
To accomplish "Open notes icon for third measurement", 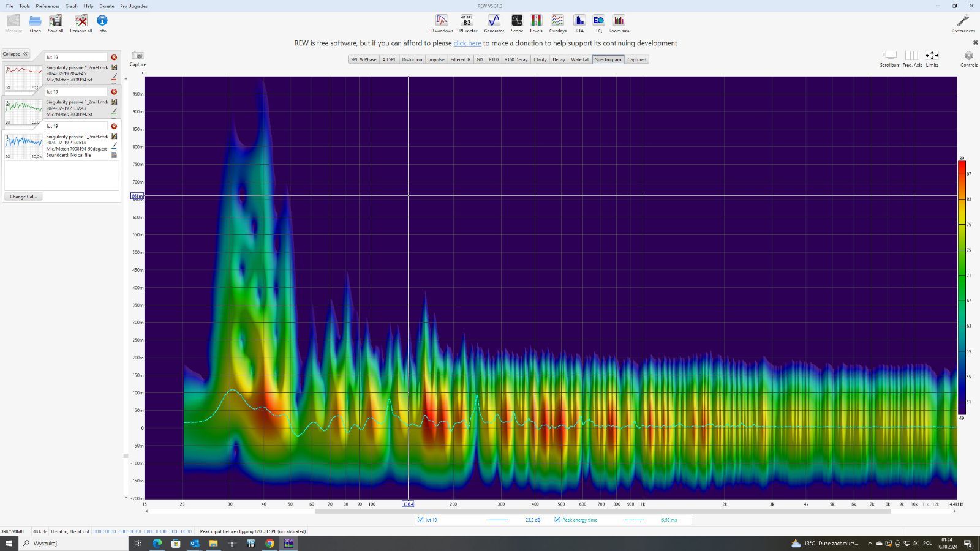I will click(x=114, y=155).
